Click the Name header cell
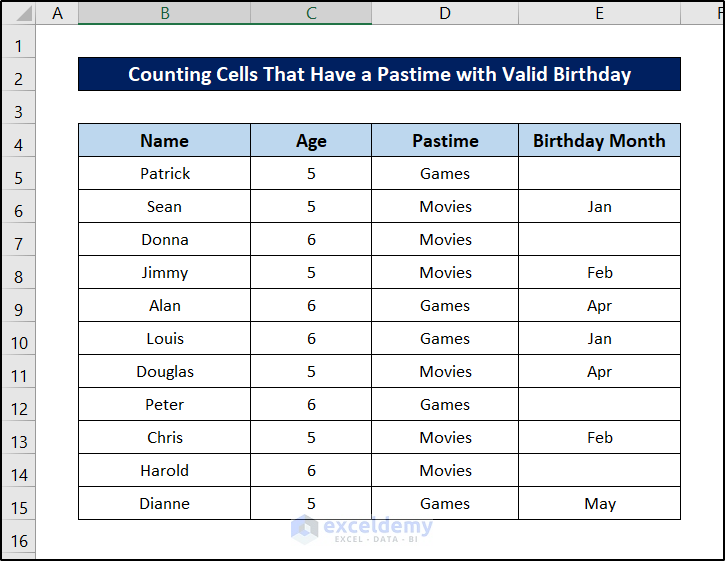Viewport: 725px width, 561px height. [x=164, y=141]
